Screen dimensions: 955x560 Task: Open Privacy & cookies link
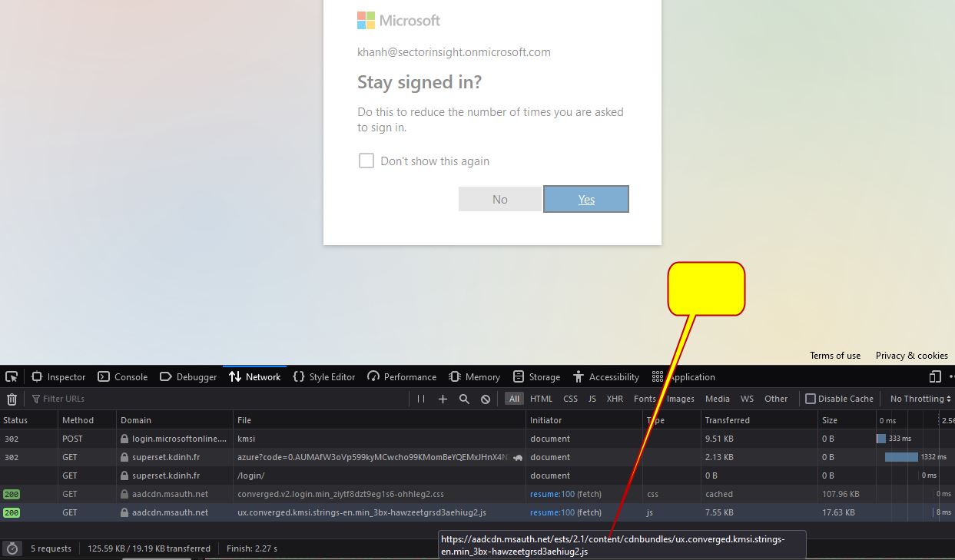tap(912, 356)
